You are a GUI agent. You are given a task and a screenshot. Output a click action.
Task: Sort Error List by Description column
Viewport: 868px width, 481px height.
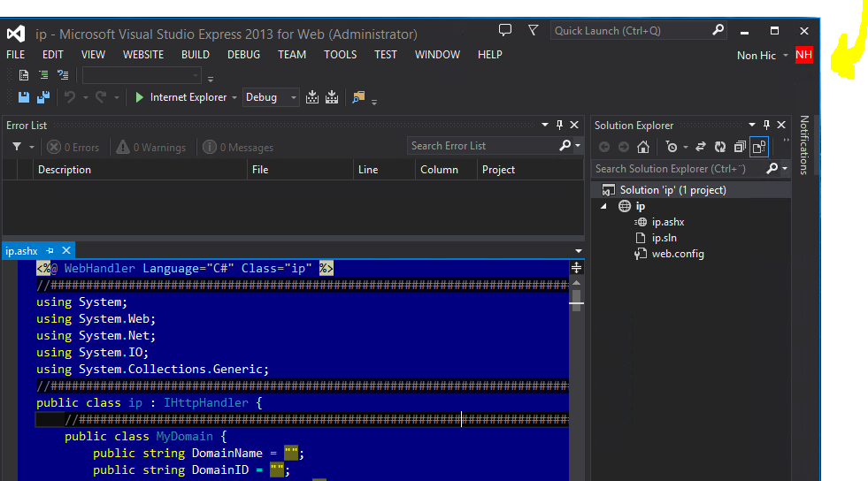(x=140, y=170)
